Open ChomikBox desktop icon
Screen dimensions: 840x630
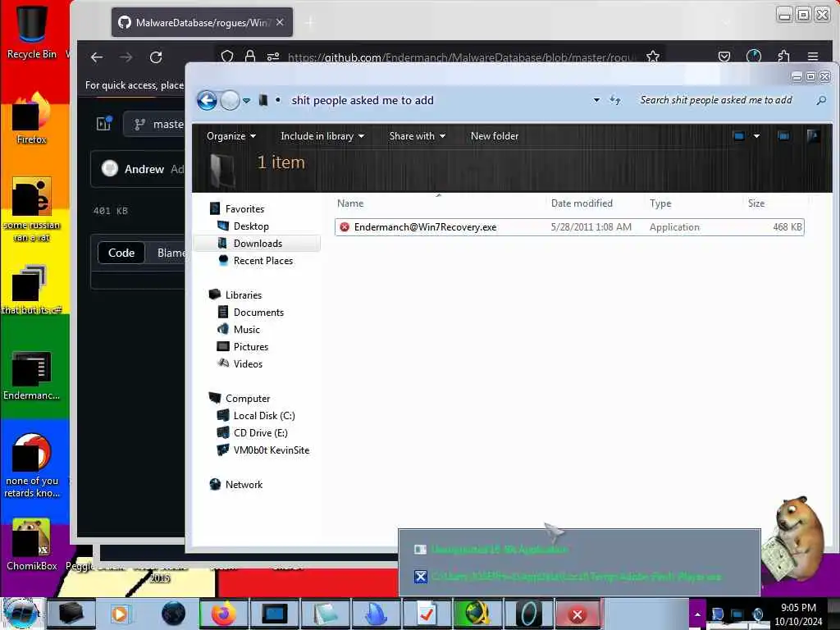point(32,545)
